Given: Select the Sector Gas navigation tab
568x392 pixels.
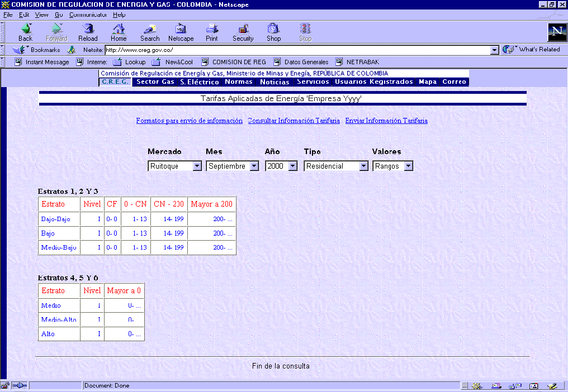Looking at the screenshot, I should pos(155,82).
